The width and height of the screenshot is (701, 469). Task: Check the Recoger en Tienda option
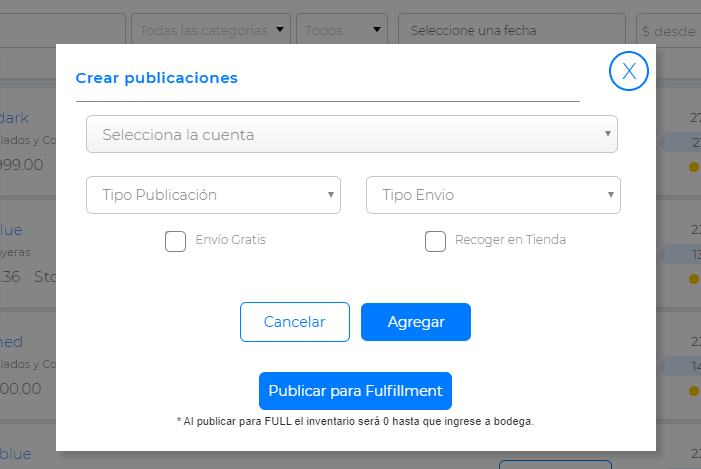click(435, 241)
